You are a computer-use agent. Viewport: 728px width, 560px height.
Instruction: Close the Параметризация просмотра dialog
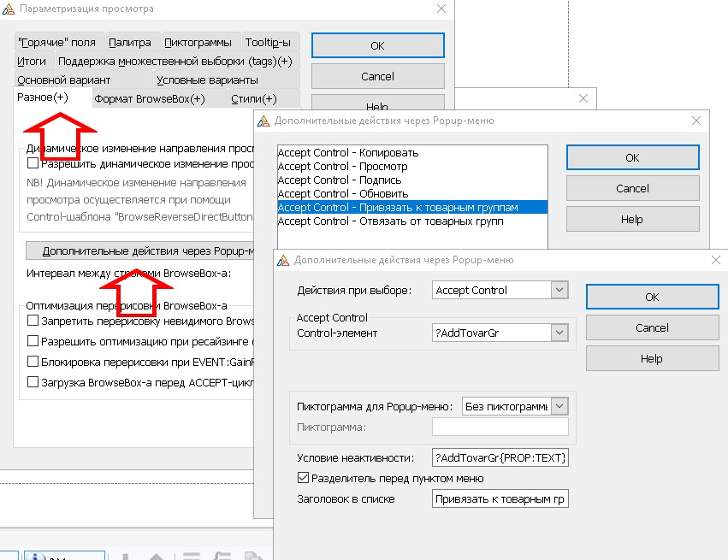click(x=441, y=9)
